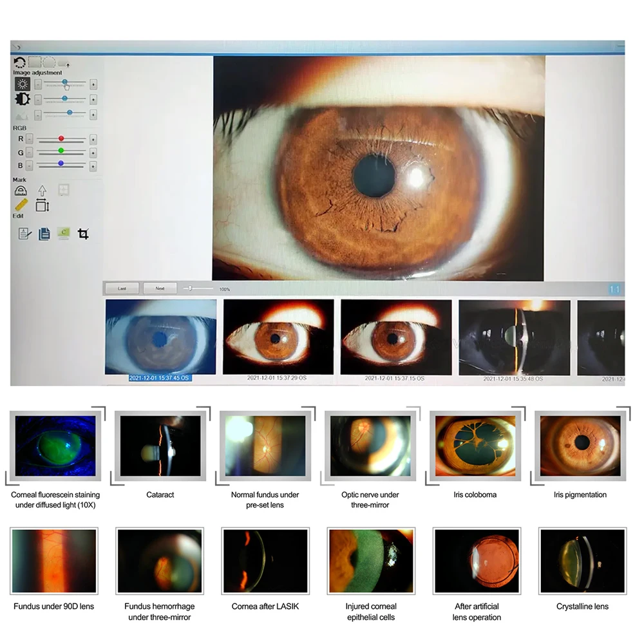The height and width of the screenshot is (644, 644).
Task: Decrease the B channel value
Action: (x=29, y=166)
